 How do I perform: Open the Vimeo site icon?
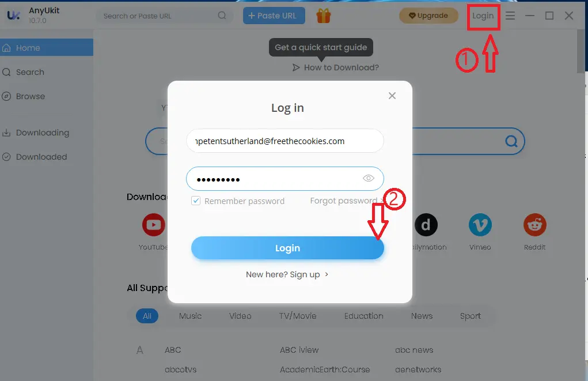[480, 225]
